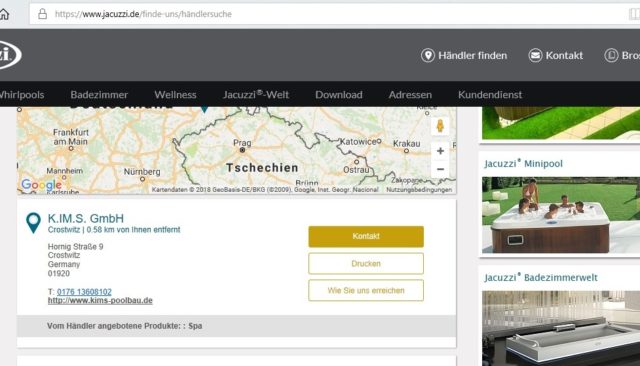Call phone number 0176 13608102
The height and width of the screenshot is (366, 640).
[x=84, y=292]
